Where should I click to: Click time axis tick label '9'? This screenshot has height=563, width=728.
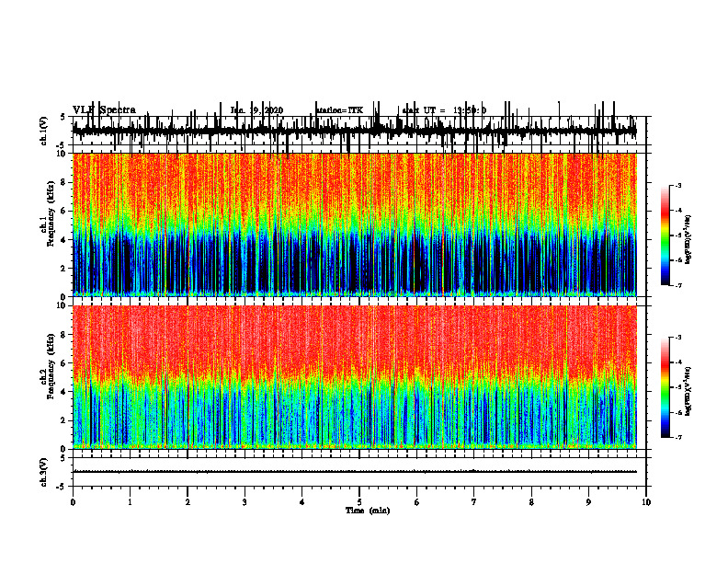click(588, 502)
